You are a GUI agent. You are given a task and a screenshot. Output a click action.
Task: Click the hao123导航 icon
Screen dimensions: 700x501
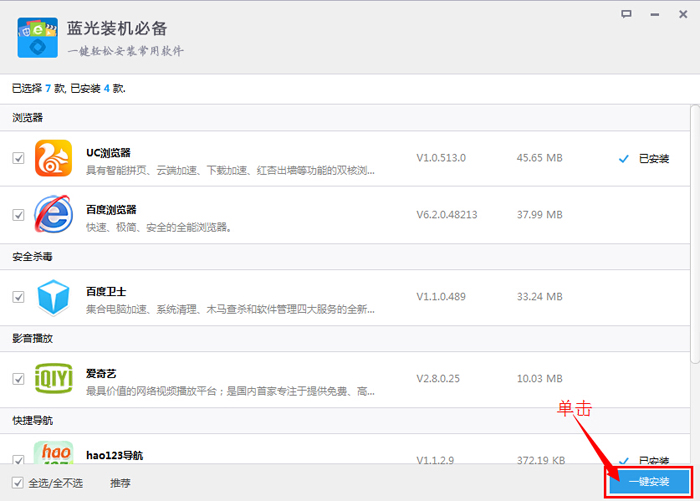click(54, 452)
